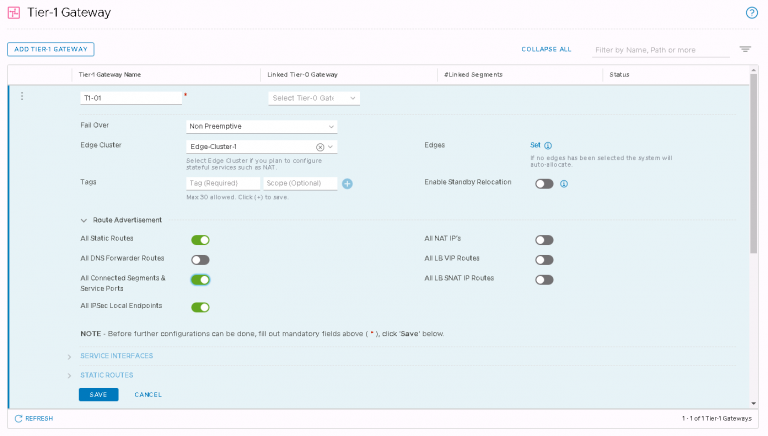This screenshot has height=436, width=768.
Task: Click the Refresh text link
Action: tap(39, 418)
